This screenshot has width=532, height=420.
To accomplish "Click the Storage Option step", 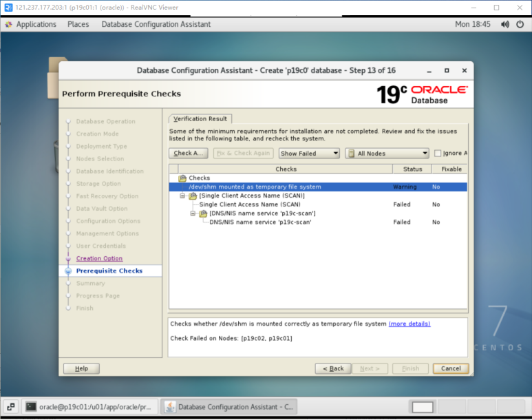I will (x=98, y=184).
